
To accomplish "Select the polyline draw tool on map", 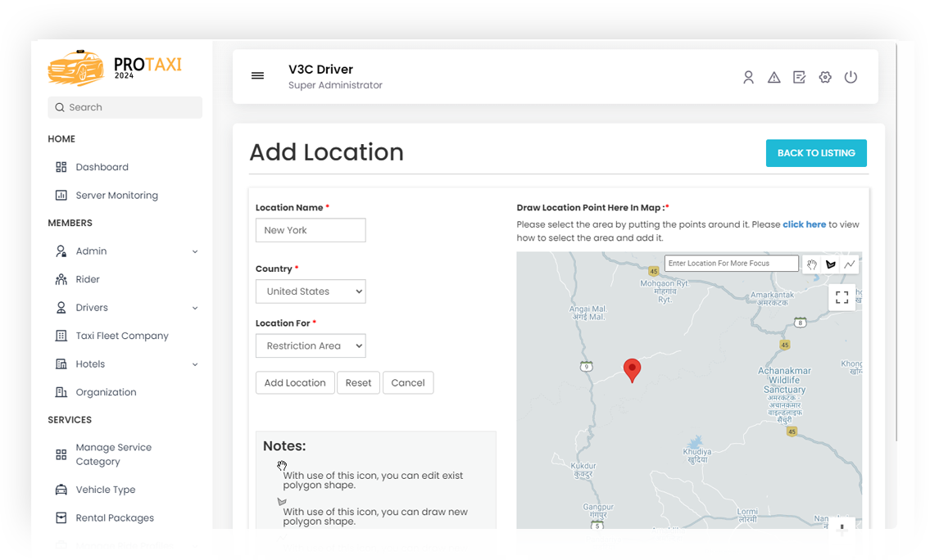I will [850, 264].
